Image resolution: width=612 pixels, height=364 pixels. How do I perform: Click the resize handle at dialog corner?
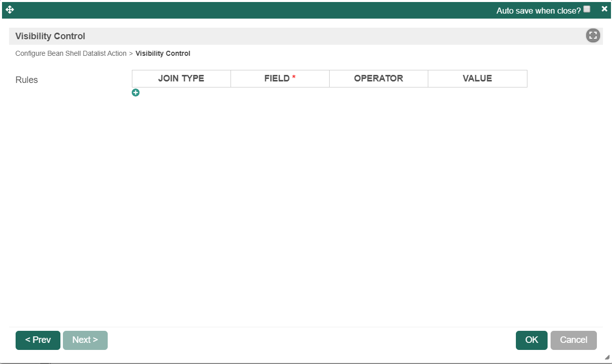click(x=607, y=357)
